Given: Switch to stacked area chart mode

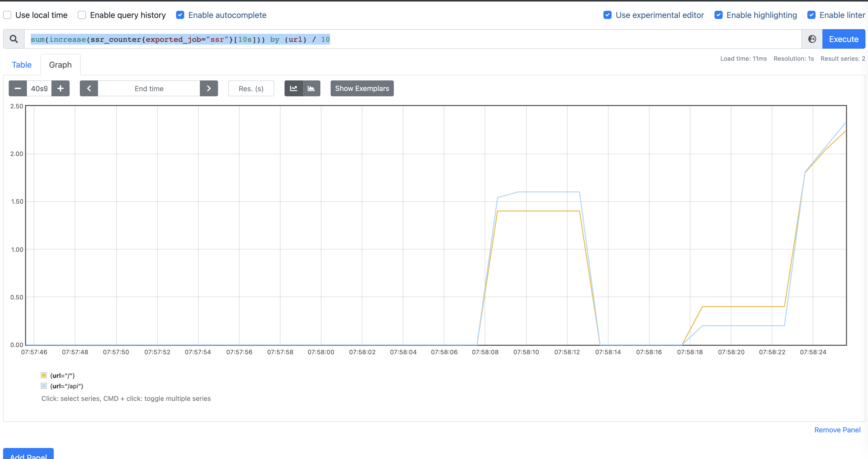Looking at the screenshot, I should coord(311,88).
